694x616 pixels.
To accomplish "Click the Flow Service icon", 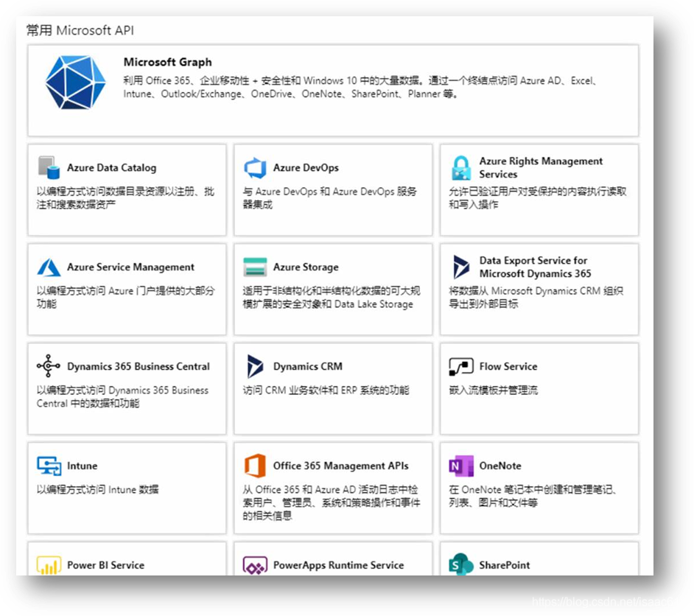I will tap(461, 366).
